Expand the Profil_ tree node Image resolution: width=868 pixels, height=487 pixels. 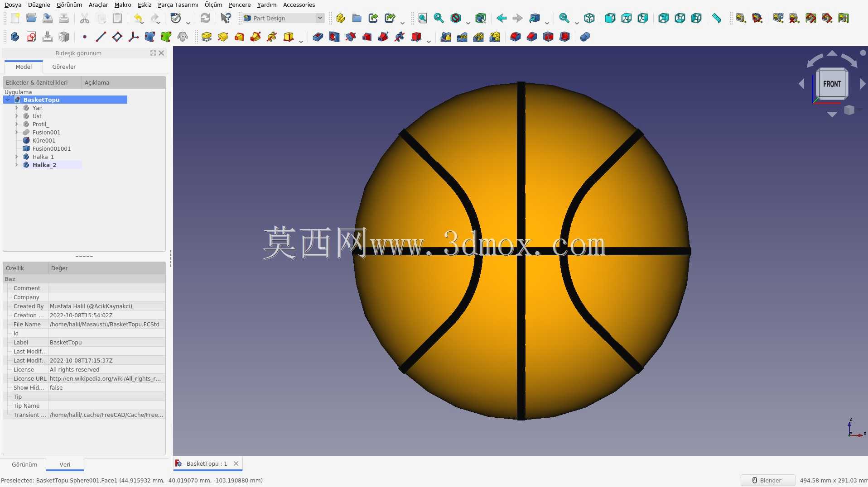click(17, 124)
